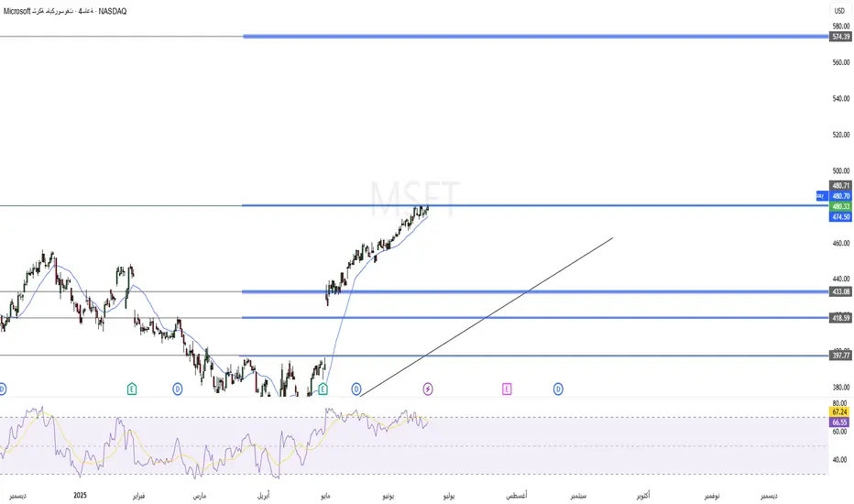Select the horizontal line at 433.08
The width and height of the screenshot is (854, 504).
click(x=535, y=291)
